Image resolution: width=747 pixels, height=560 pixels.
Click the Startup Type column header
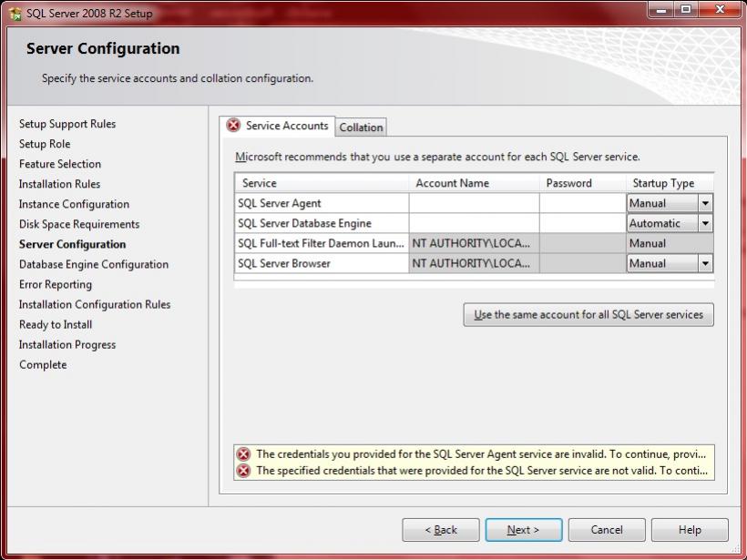point(670,183)
